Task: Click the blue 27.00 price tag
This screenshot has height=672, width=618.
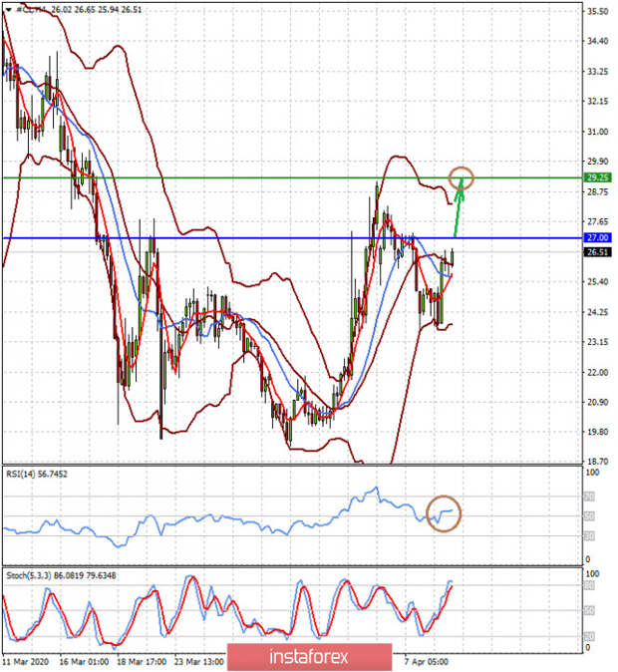Action: (598, 238)
